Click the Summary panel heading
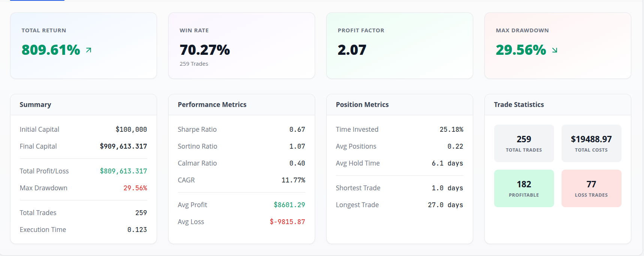 coord(35,105)
